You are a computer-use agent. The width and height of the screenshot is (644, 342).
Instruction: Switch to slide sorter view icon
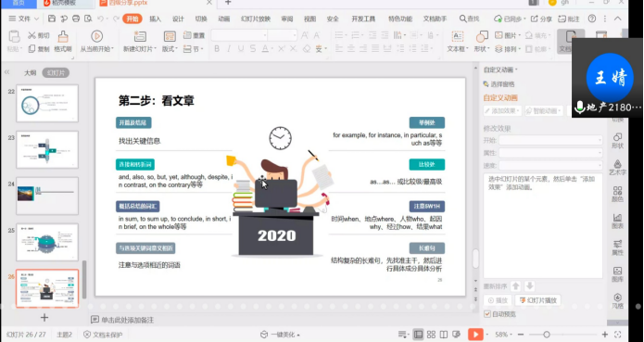431,335
